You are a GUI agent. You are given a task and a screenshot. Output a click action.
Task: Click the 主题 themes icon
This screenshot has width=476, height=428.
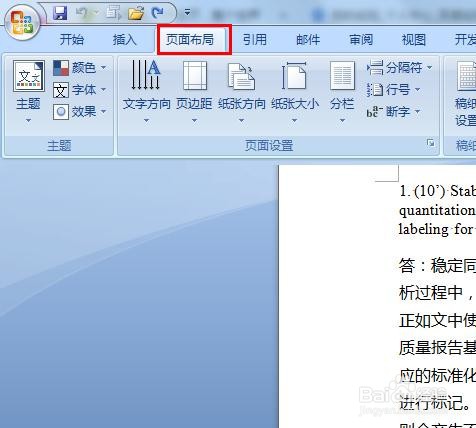click(x=29, y=76)
